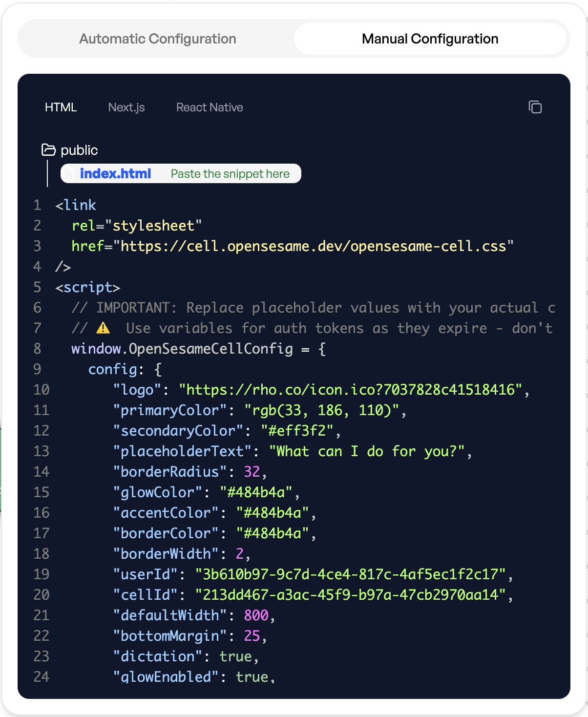Viewport: 588px width, 717px height.
Task: Select Manual Configuration
Action: pos(430,39)
